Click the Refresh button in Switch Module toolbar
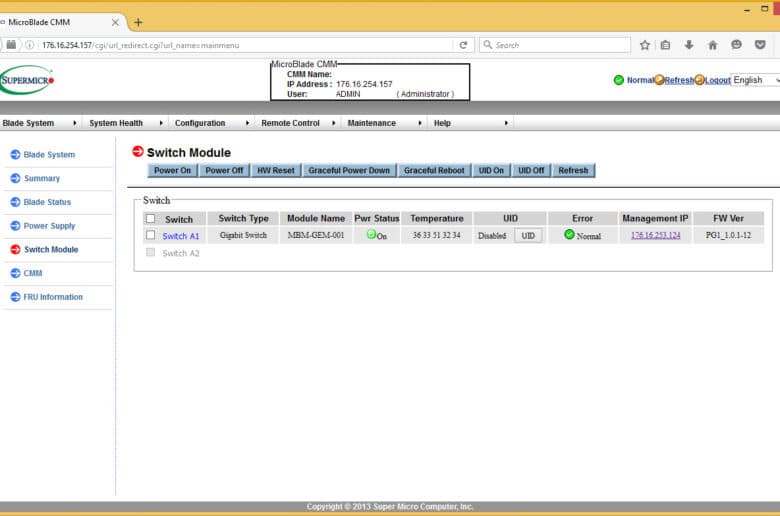 click(x=573, y=170)
